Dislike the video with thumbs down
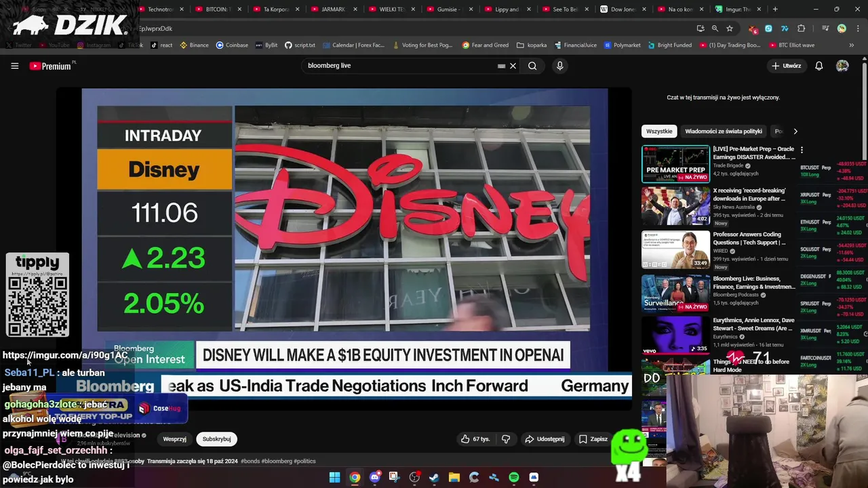This screenshot has height=488, width=868. point(506,439)
